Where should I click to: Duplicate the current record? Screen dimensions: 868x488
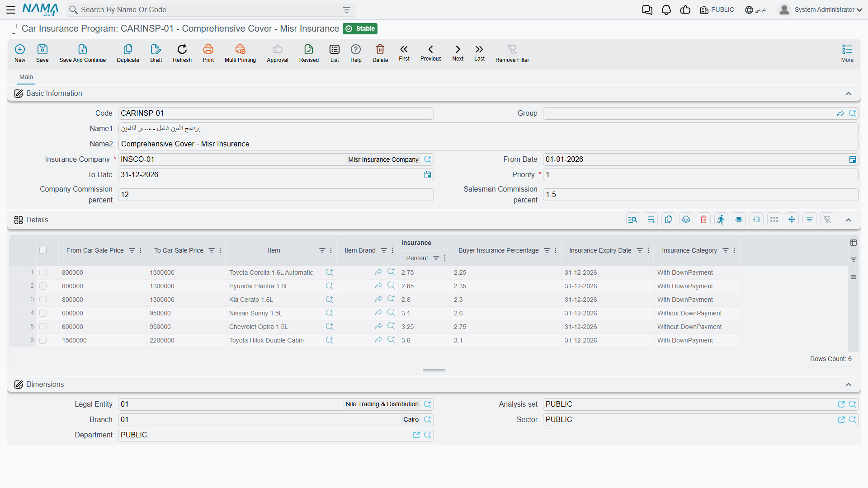click(x=128, y=53)
